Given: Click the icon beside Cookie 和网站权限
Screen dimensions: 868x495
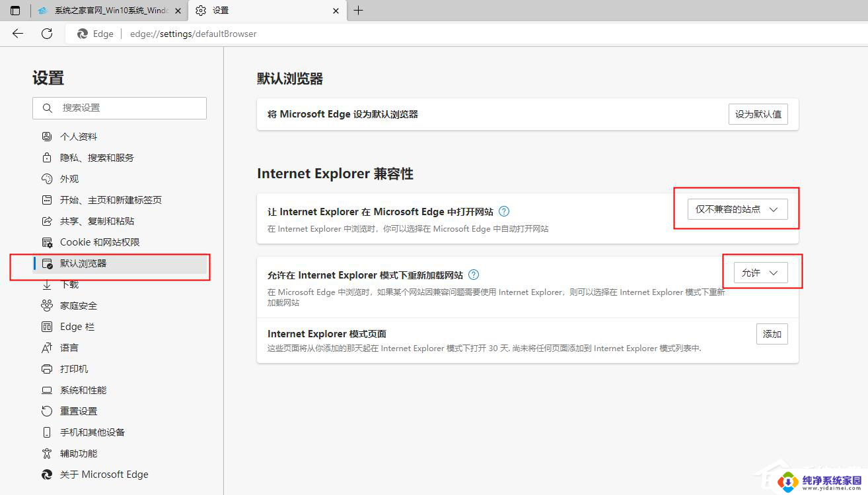Looking at the screenshot, I should tap(47, 242).
